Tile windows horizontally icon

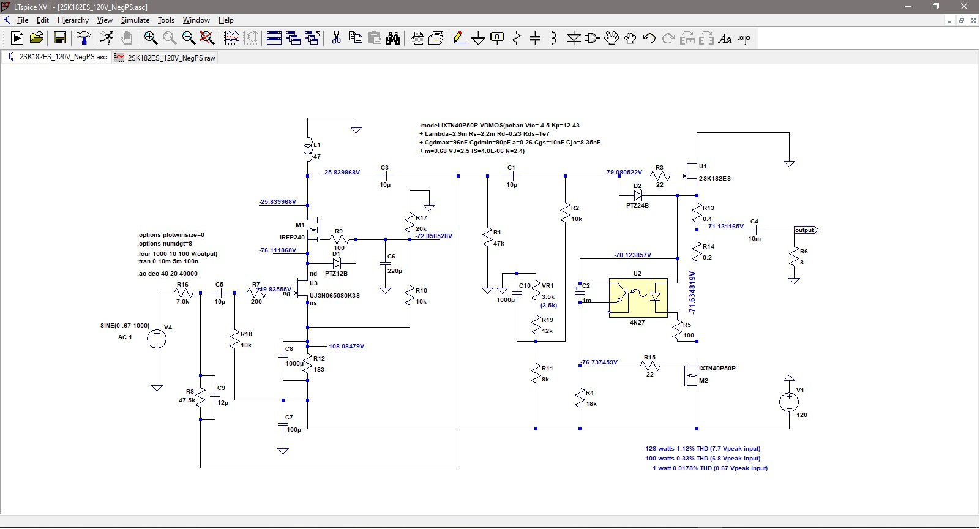coord(274,38)
